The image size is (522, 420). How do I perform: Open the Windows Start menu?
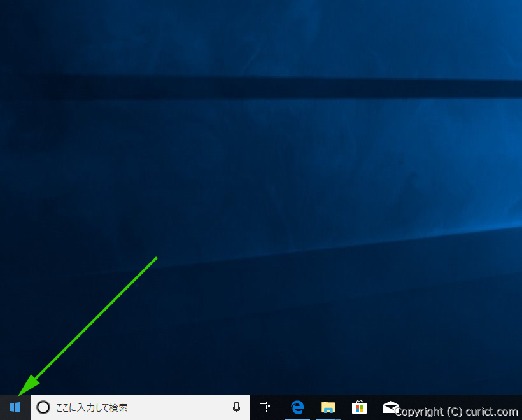(x=15, y=407)
